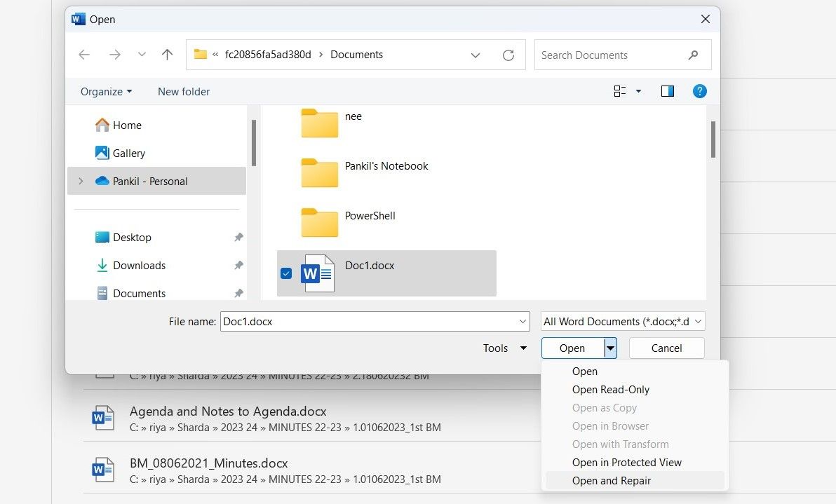Open the Tools dropdown

(x=504, y=348)
